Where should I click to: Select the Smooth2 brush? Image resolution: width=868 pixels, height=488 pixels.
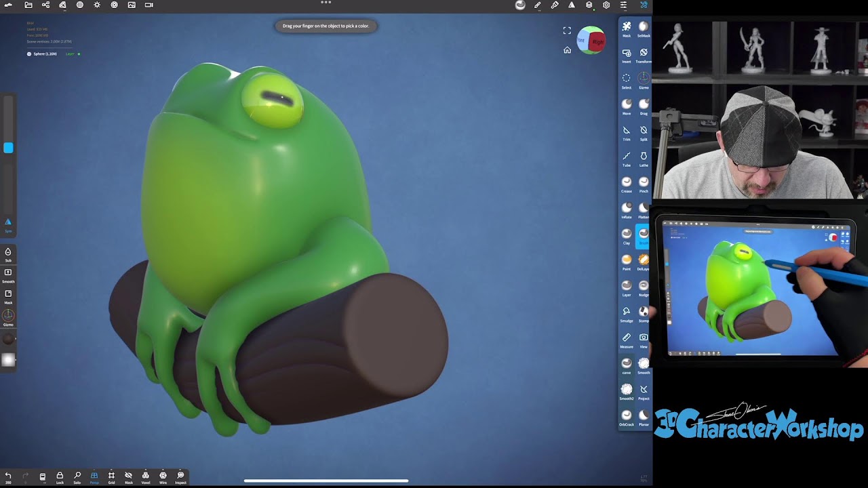click(x=627, y=392)
